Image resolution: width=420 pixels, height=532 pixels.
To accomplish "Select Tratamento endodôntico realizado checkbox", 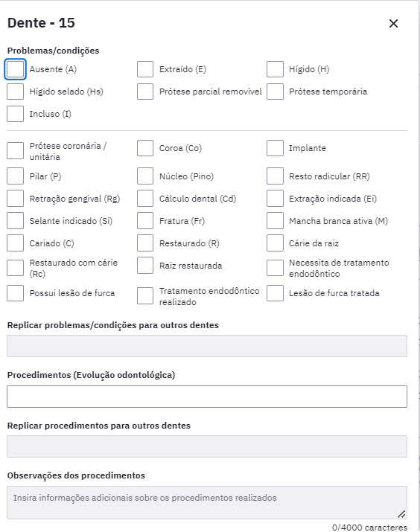I will click(145, 296).
